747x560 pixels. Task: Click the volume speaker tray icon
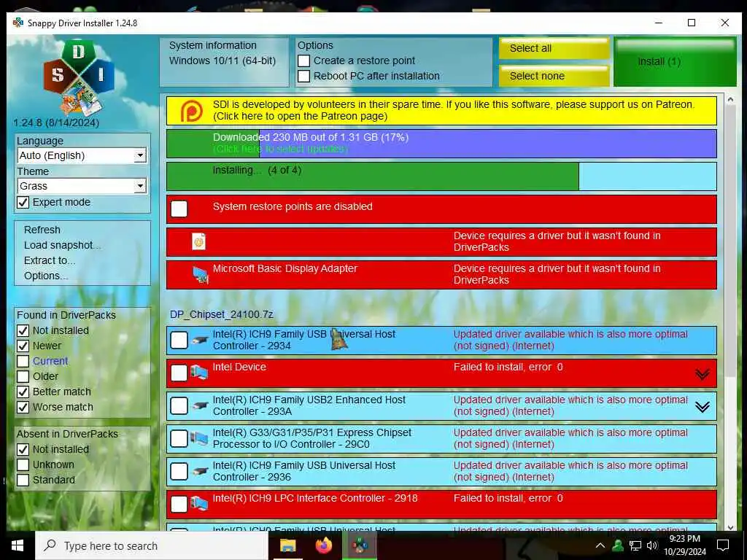[x=652, y=545]
